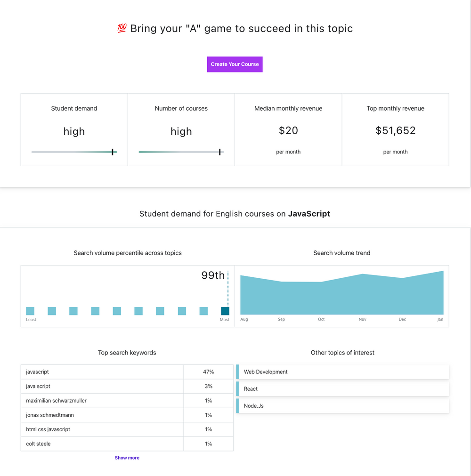
Task: Click the Create Your Course button
Action: [x=235, y=64]
